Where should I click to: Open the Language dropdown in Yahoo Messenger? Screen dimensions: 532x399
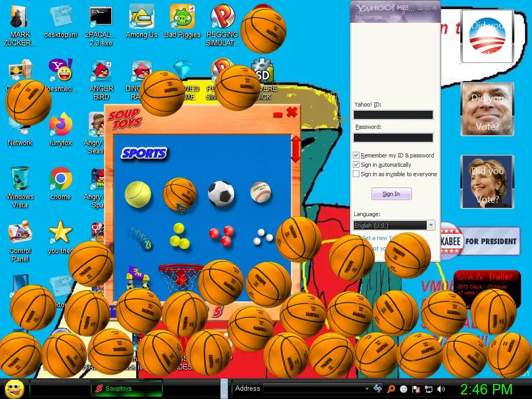431,225
